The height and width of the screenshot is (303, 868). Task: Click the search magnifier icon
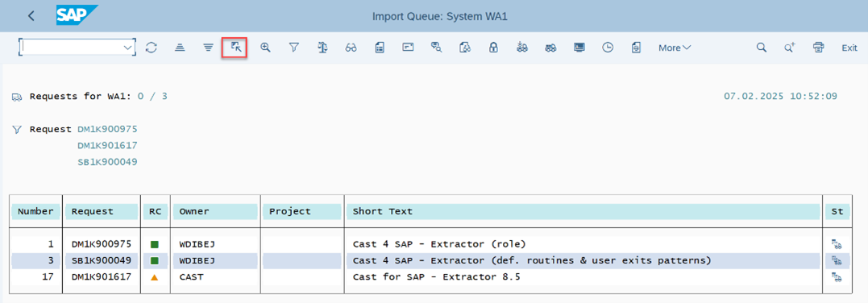coord(762,48)
